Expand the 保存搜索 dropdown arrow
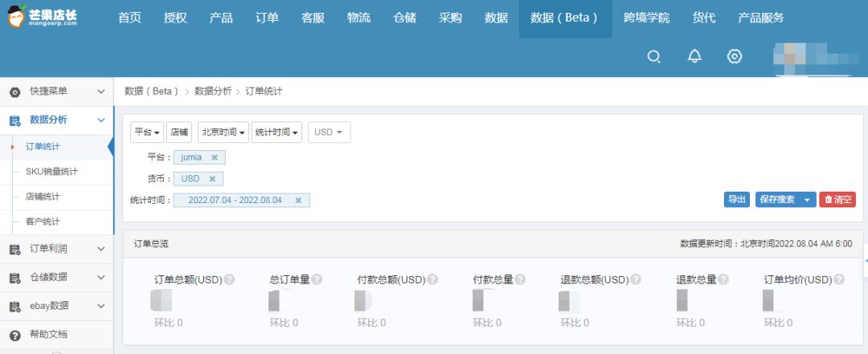Viewport: 868px width, 354px height. [808, 200]
